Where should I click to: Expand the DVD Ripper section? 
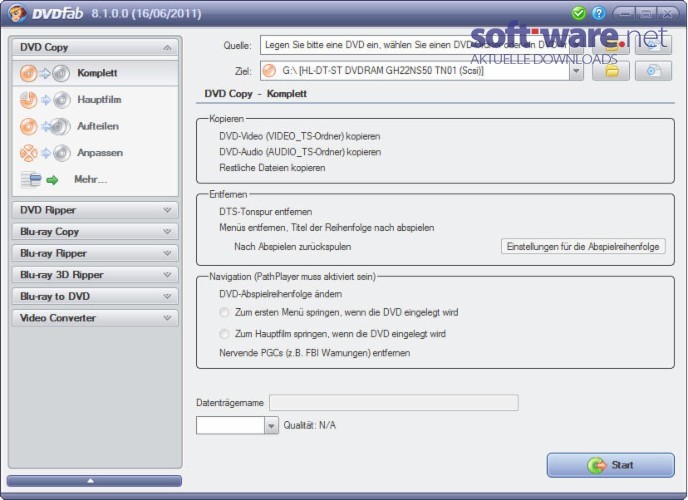pos(95,210)
